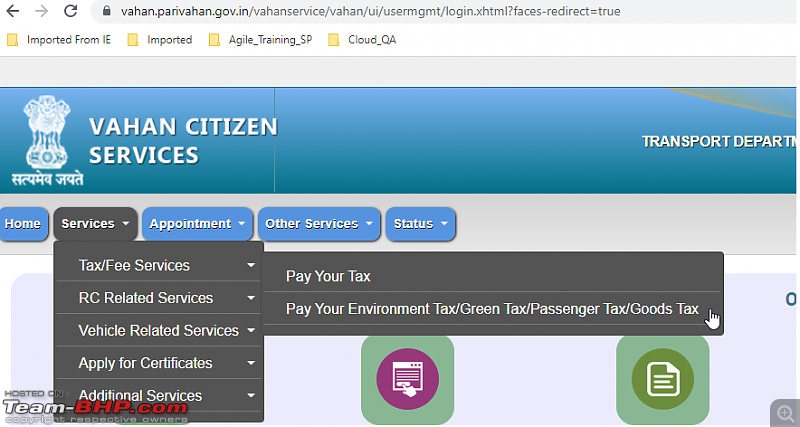Click TRANSPORT DEPARTMENT header text
This screenshot has width=800, height=427.
click(718, 142)
